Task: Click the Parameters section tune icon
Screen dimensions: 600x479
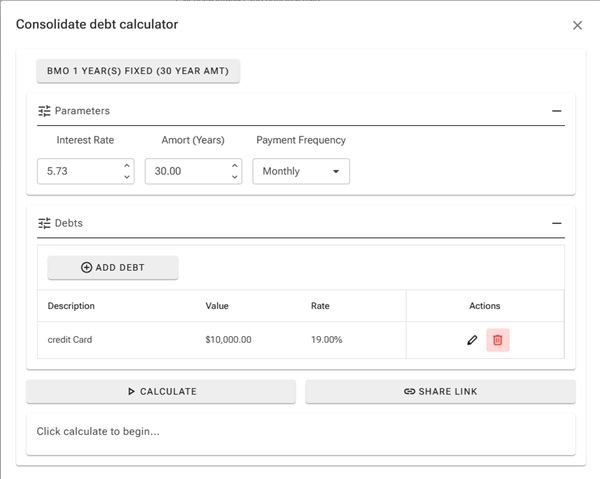Action: point(44,111)
